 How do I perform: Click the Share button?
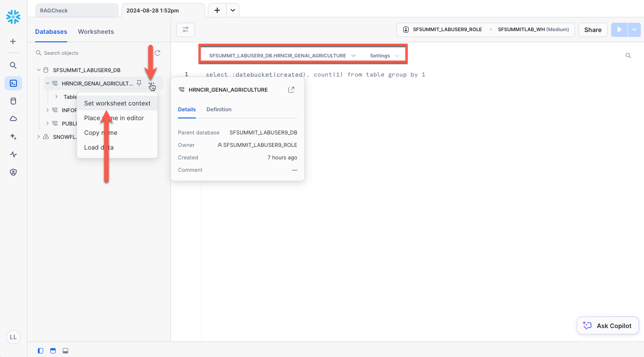(592, 30)
